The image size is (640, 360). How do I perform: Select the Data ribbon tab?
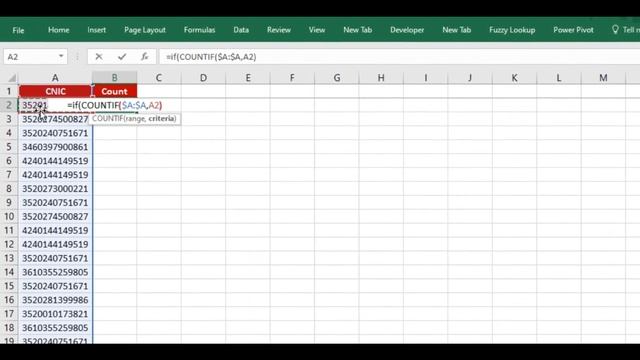tap(241, 30)
